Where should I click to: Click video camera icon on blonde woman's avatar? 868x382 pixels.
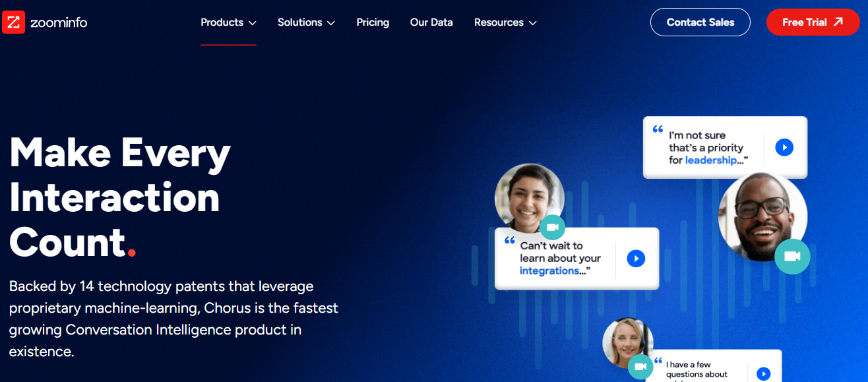coord(640,367)
